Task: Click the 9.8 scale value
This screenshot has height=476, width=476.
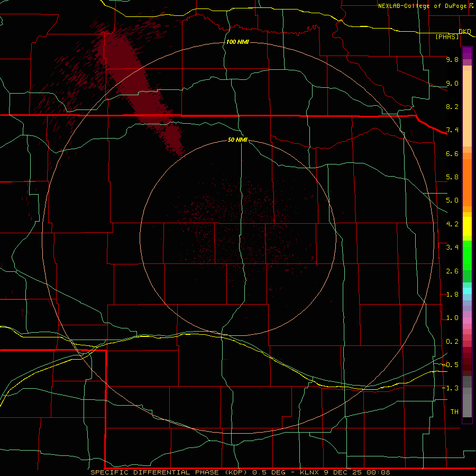Action: [x=452, y=59]
